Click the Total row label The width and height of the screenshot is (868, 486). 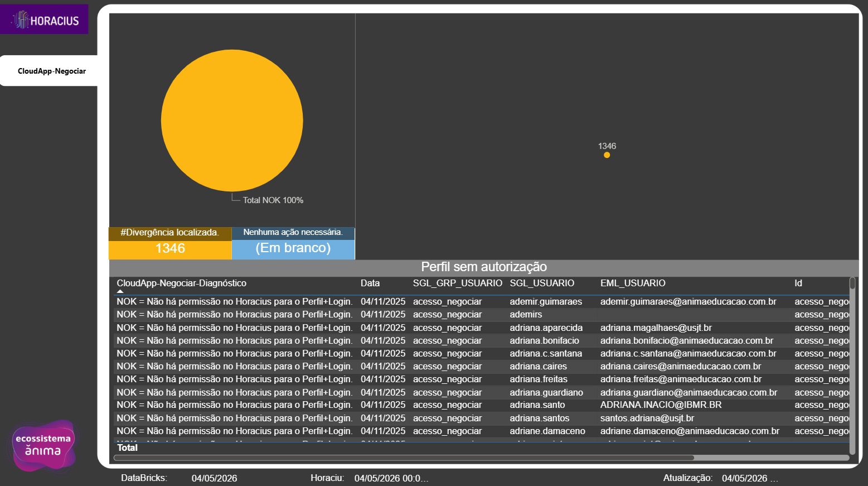[127, 448]
